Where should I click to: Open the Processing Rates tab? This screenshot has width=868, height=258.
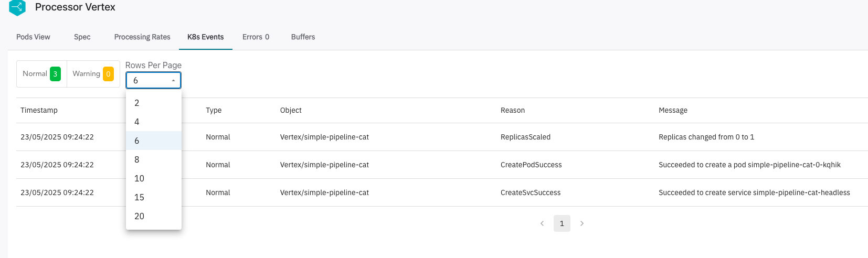(142, 37)
